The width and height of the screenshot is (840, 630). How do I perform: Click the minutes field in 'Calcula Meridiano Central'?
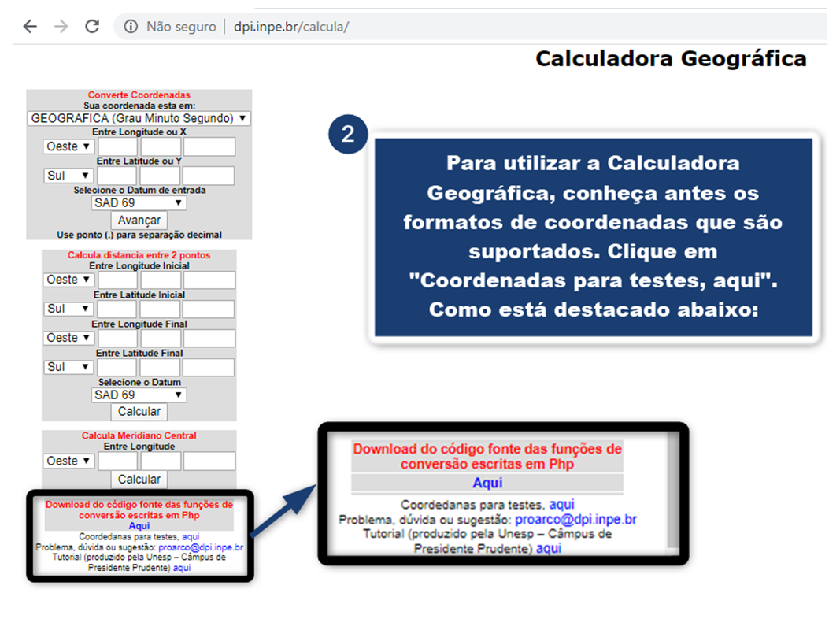point(161,461)
